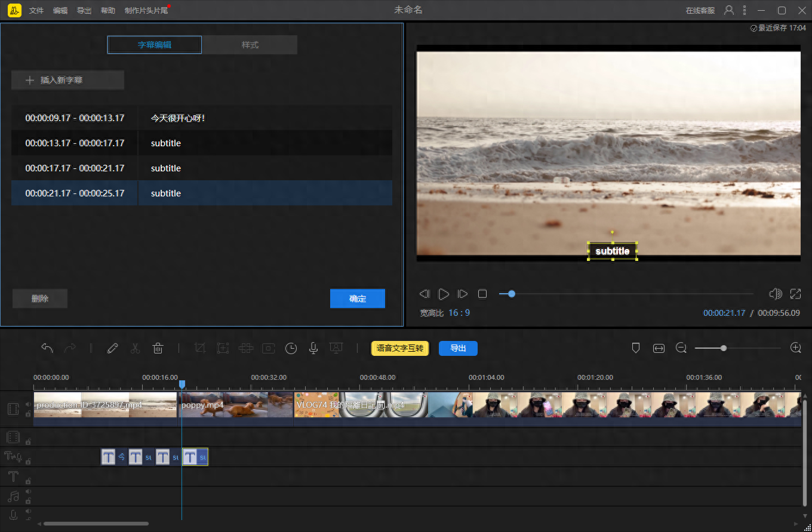Open the 16 : 9 aspect ratio selector
812x532 pixels.
click(459, 313)
